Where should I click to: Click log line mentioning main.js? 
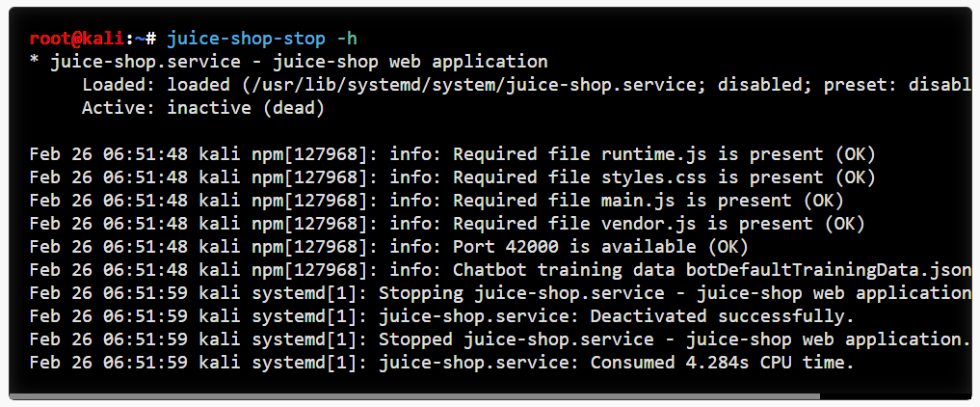pos(437,201)
